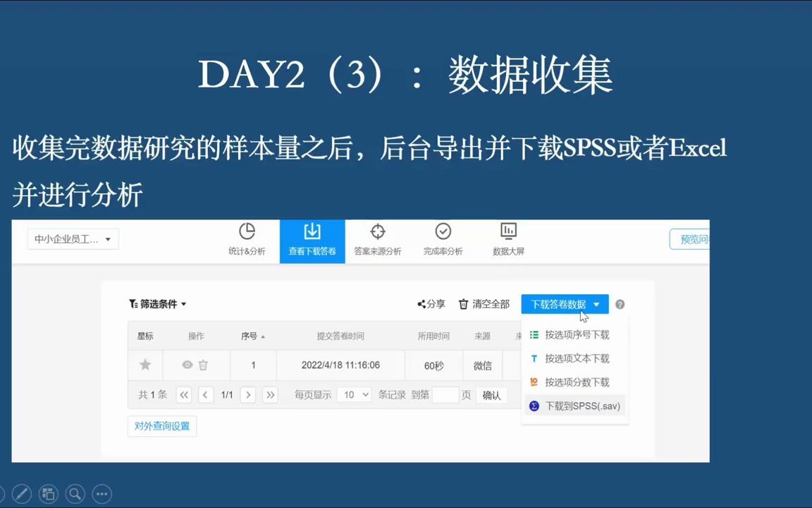The width and height of the screenshot is (812, 508).
Task: Toggle the star on answer row 1
Action: tap(145, 365)
